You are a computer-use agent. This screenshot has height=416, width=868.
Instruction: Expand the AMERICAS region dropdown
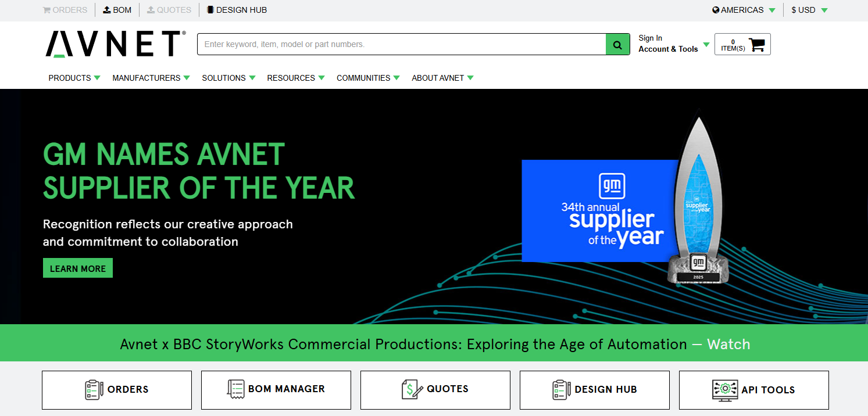(x=744, y=10)
